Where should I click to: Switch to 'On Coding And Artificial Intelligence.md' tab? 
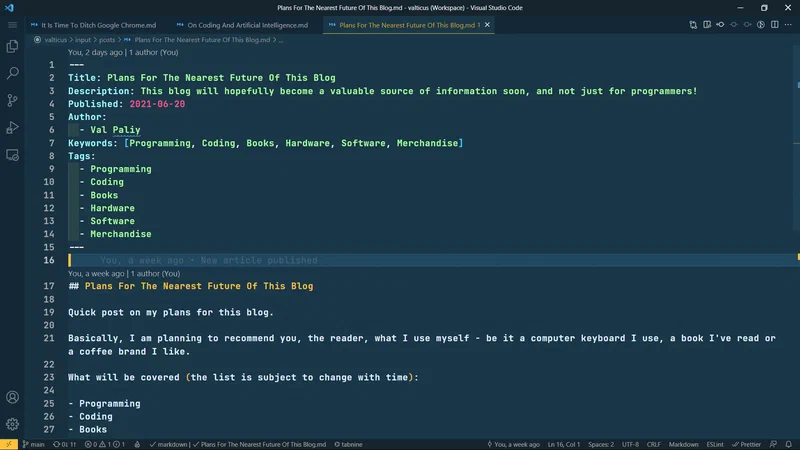click(x=248, y=24)
